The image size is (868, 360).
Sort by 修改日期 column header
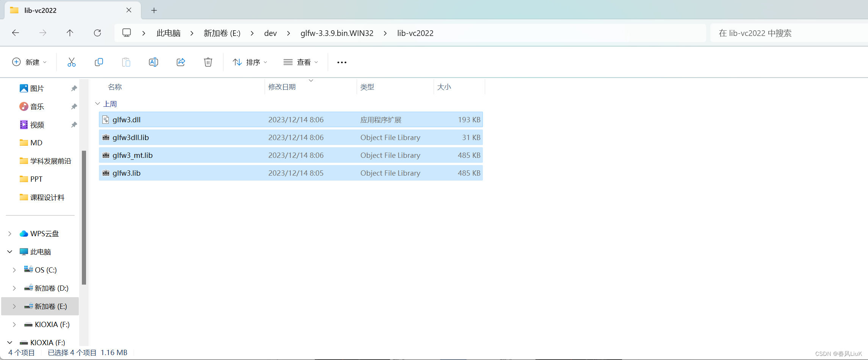click(282, 87)
